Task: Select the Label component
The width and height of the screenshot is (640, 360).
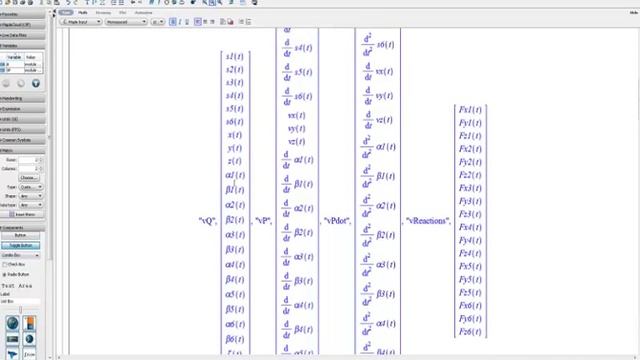Action: 5,294
